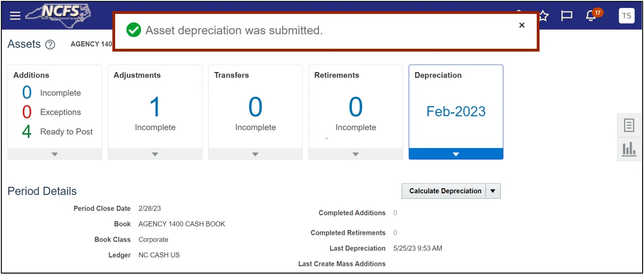This screenshot has width=644, height=274.
Task: Open the tasks panel document icon
Action: point(629,125)
